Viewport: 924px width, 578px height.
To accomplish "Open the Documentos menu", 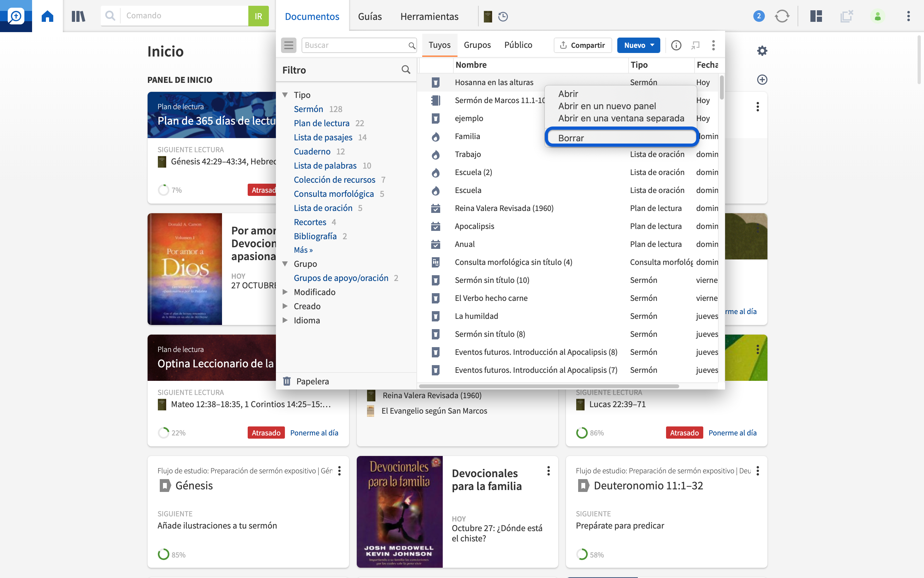I will click(x=312, y=16).
